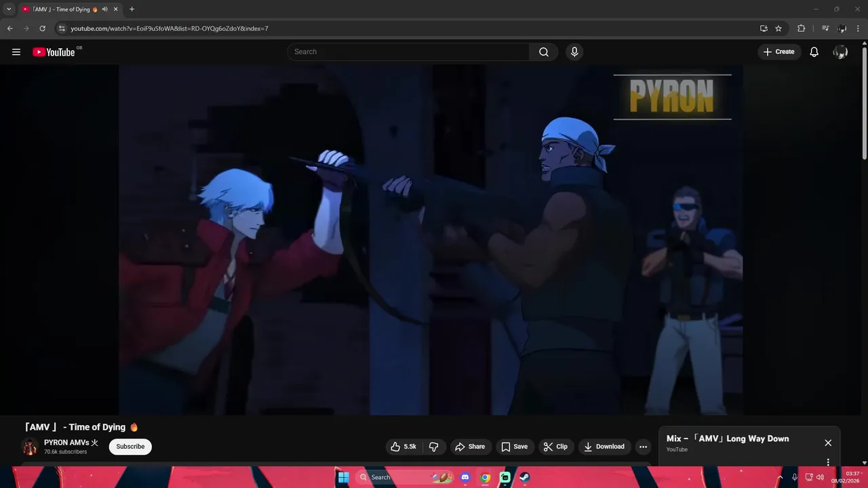Mute the AMV tab audio icon
868x488 pixels.
pos(104,9)
